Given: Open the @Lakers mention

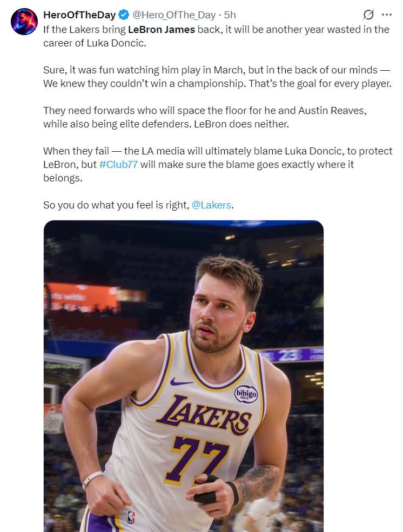Looking at the screenshot, I should coord(211,205).
